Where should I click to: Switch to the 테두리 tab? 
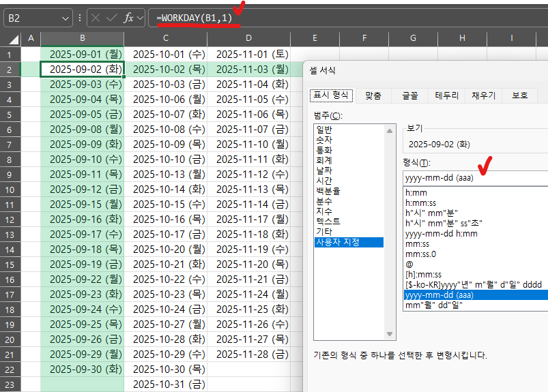(x=446, y=95)
